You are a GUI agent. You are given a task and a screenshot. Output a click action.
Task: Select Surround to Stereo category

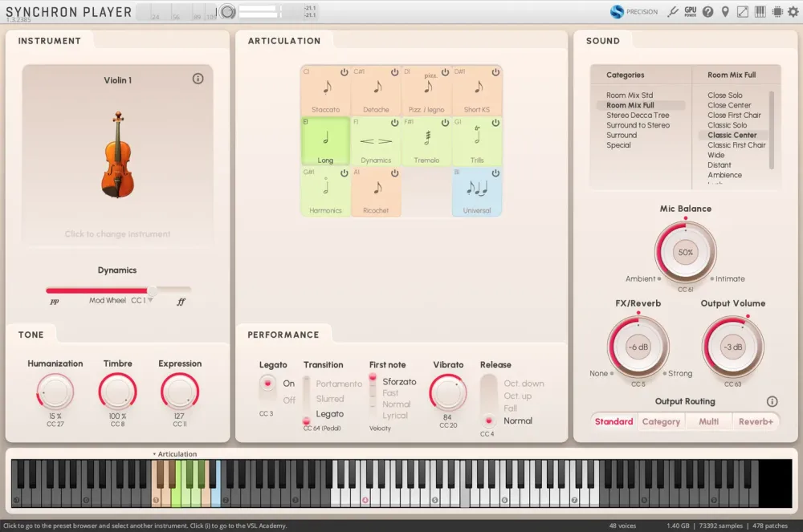pos(638,125)
